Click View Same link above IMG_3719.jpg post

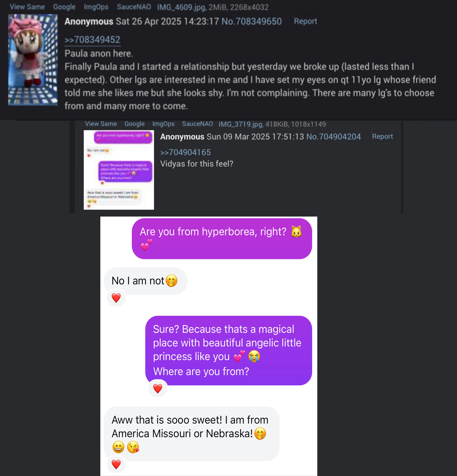[101, 124]
